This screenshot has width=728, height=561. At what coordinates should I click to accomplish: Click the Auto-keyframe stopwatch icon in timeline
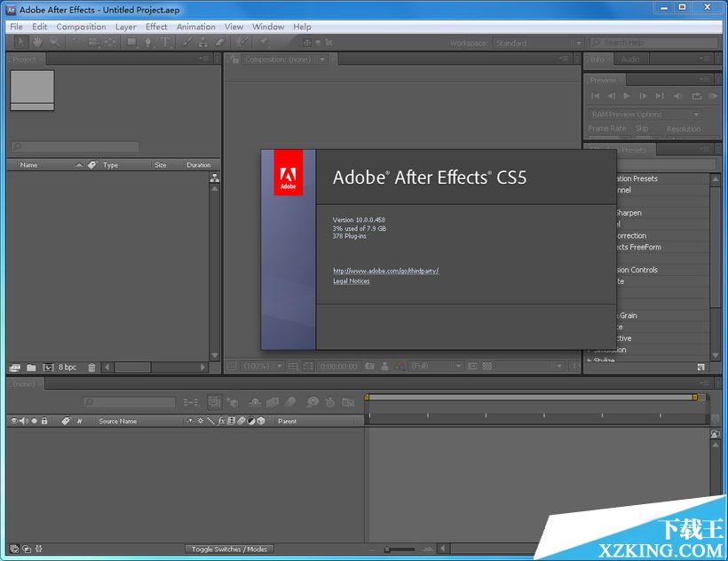(x=329, y=402)
